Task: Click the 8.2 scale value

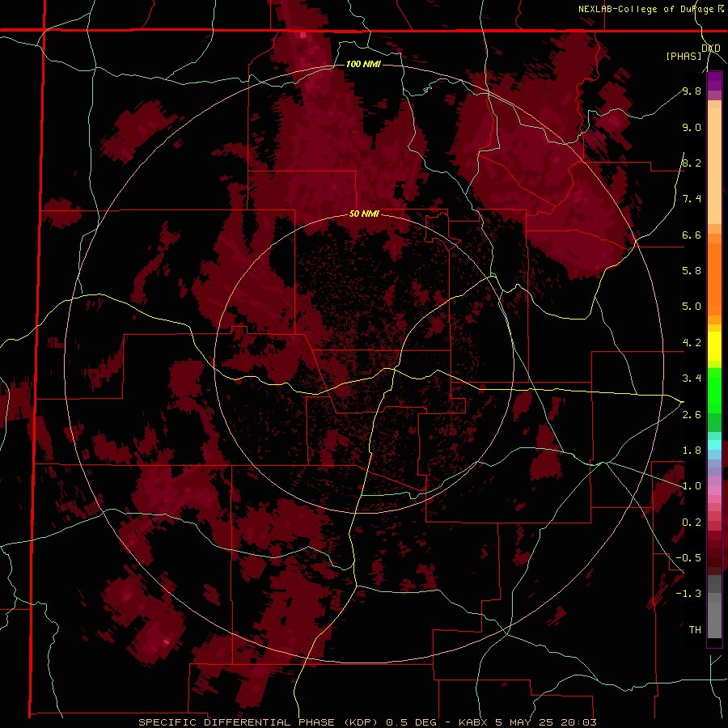Action: 692,163
